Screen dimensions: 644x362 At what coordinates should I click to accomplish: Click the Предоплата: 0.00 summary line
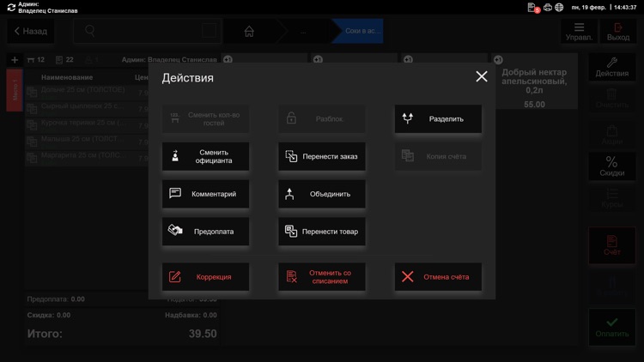coord(56,299)
